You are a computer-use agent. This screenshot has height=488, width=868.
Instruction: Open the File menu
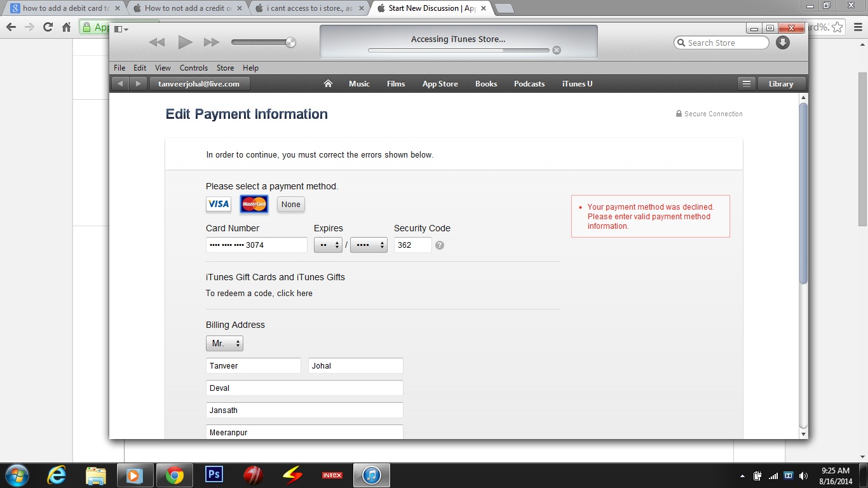click(119, 68)
